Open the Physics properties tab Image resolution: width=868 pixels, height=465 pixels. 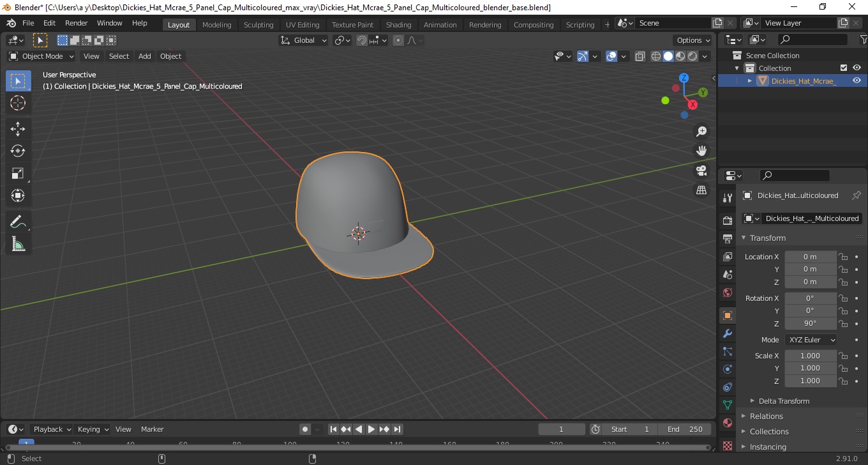[727, 369]
